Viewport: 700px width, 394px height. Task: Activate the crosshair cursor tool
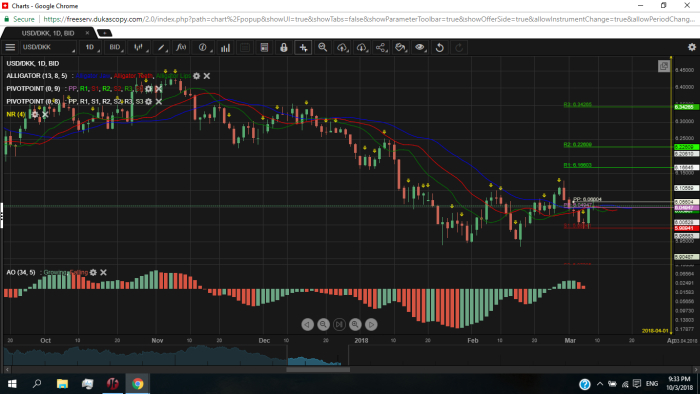pos(303,47)
